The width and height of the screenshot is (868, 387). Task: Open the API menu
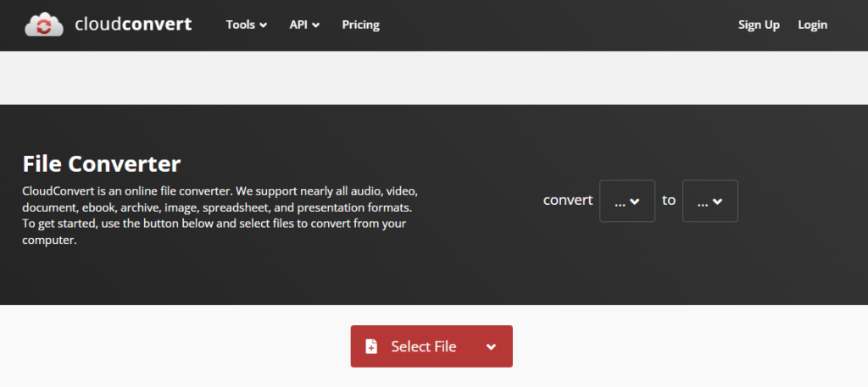click(x=304, y=25)
